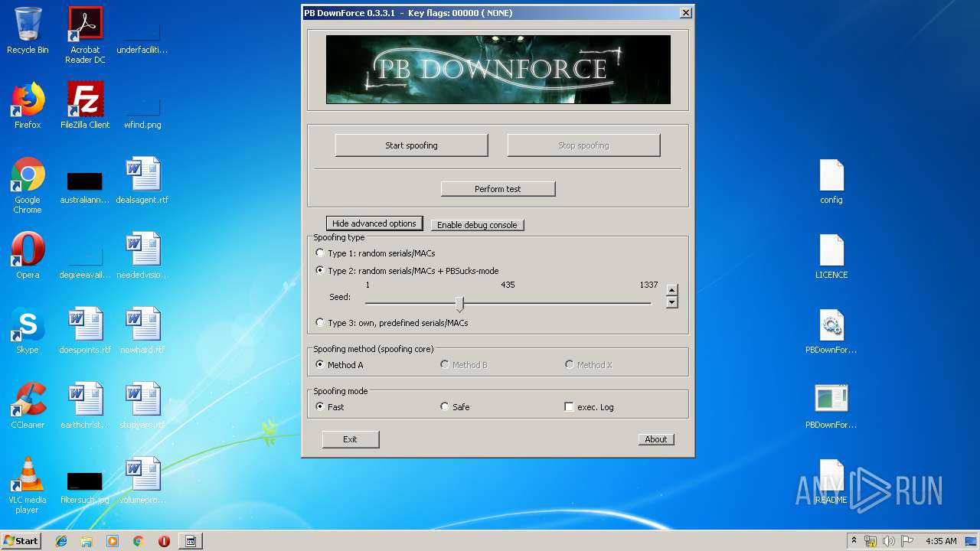The width and height of the screenshot is (980, 551).
Task: Open VLC media player desktop icon
Action: click(28, 485)
